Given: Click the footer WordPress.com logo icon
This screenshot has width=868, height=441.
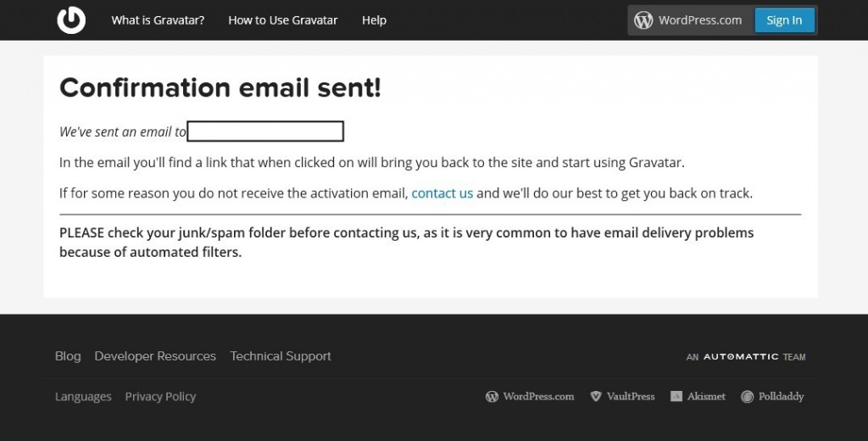Looking at the screenshot, I should pos(492,396).
